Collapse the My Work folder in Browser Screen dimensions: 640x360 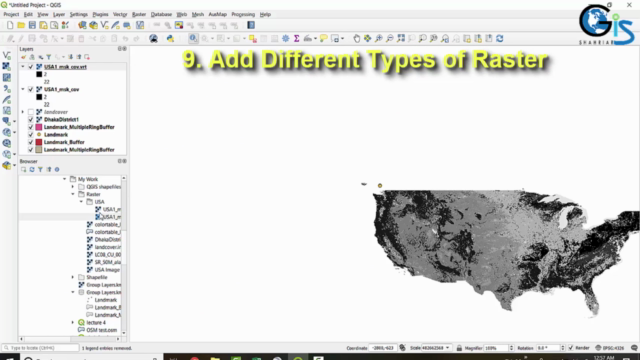pos(64,179)
